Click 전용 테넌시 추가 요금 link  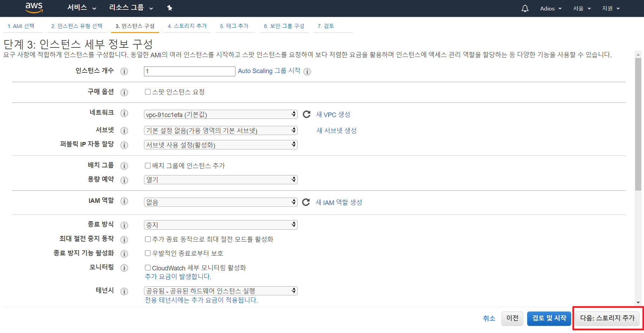pos(201,300)
